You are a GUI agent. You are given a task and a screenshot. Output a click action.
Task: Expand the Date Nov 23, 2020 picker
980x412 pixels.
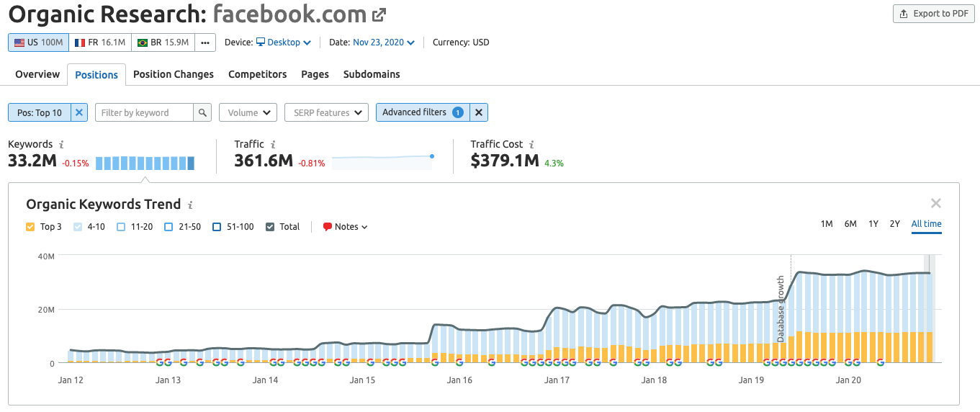click(383, 42)
